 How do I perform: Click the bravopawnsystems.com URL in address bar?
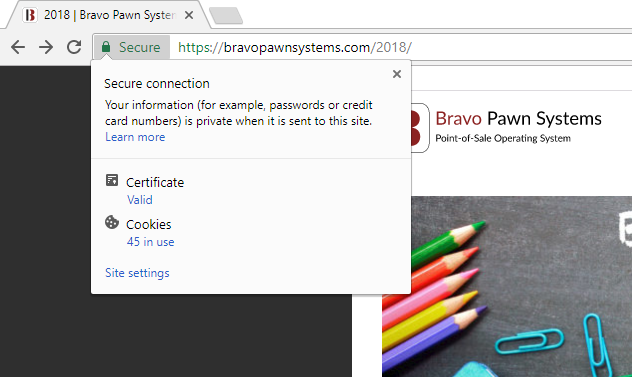295,48
